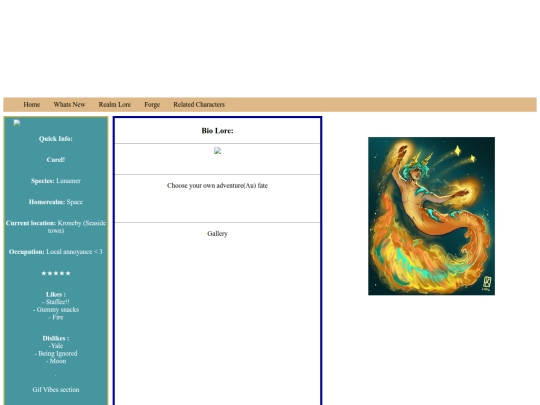Screen dimensions: 540x405
Task: Click the Bio Lore heading
Action: point(217,131)
